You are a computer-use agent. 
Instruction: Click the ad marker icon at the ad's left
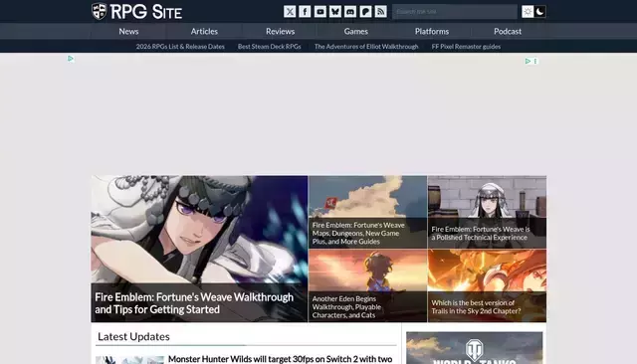(71, 59)
